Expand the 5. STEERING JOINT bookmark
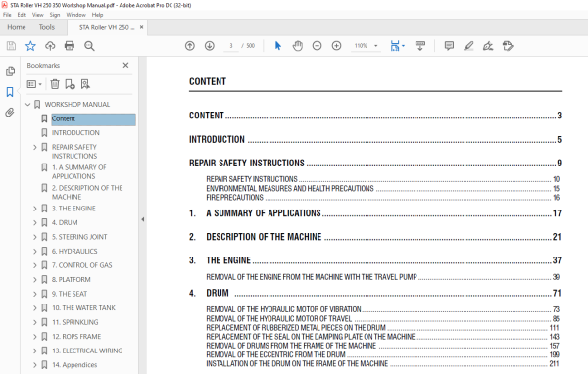Viewport: 588px width, 374px height. coord(35,237)
